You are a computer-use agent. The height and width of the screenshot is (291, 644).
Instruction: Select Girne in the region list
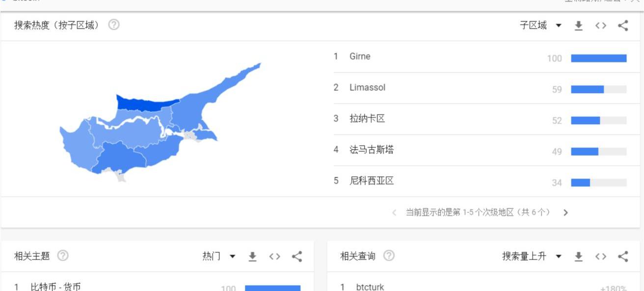click(x=360, y=56)
